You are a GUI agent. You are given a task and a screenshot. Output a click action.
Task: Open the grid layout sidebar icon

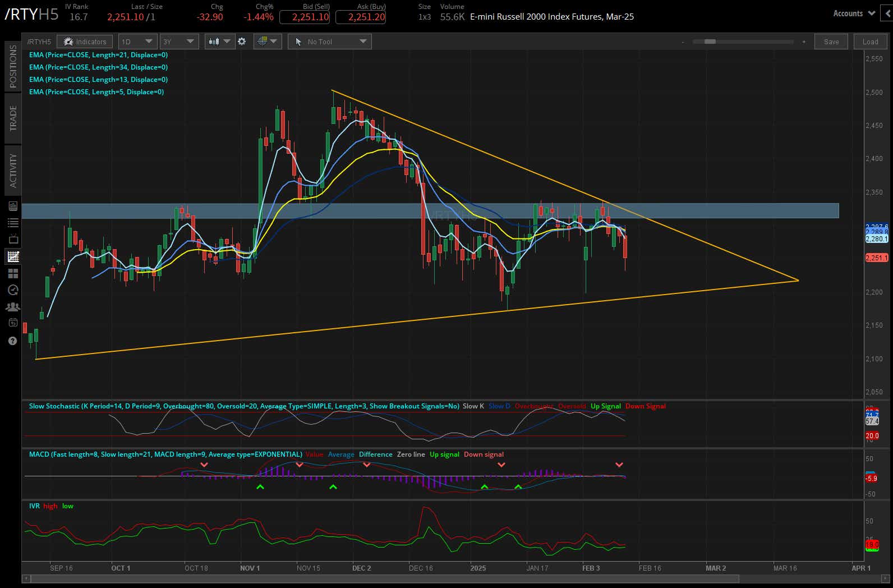tap(13, 273)
